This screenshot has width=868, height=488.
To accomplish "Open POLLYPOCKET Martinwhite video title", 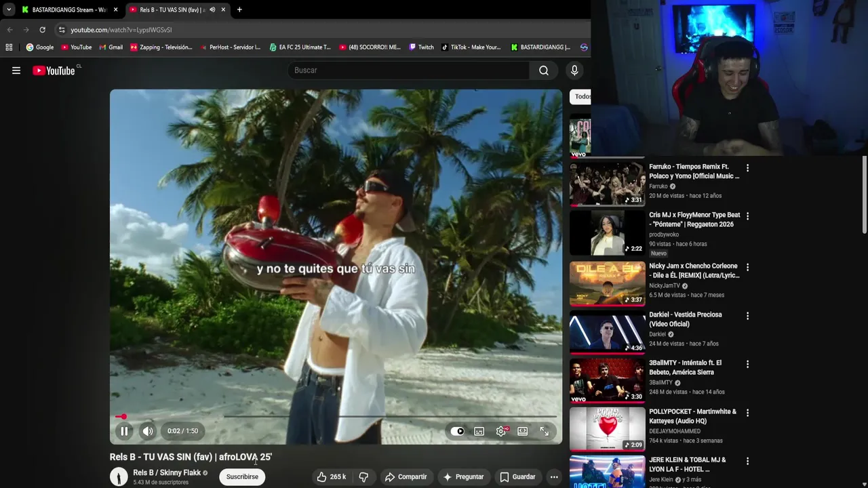I will point(693,416).
